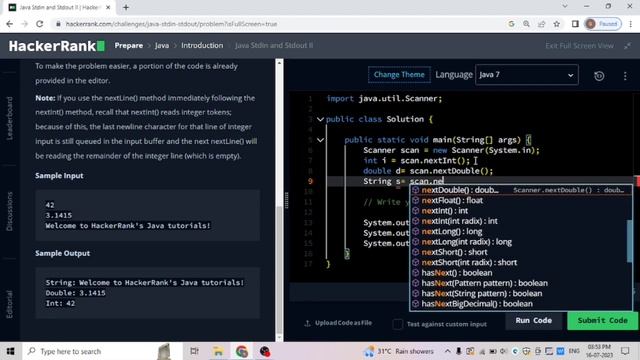Image resolution: width=640 pixels, height=360 pixels.
Task: Open Chrome from the taskbar
Action: pyautogui.click(x=242, y=351)
